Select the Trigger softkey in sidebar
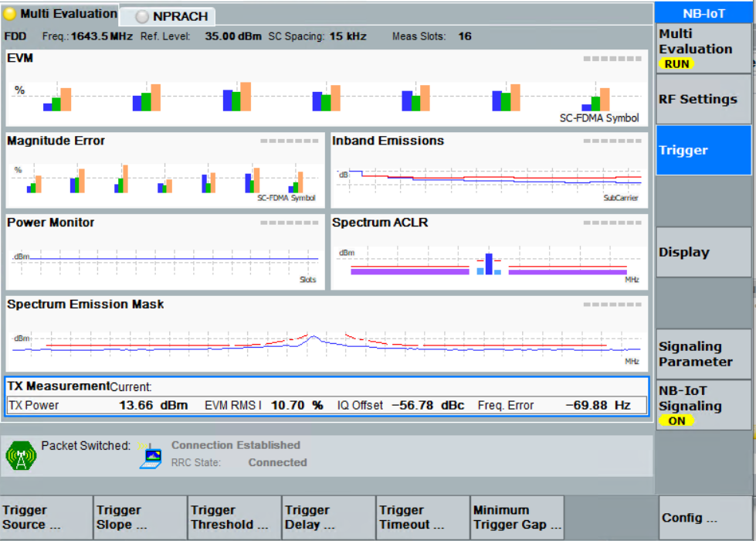This screenshot has width=756, height=541. tap(703, 150)
